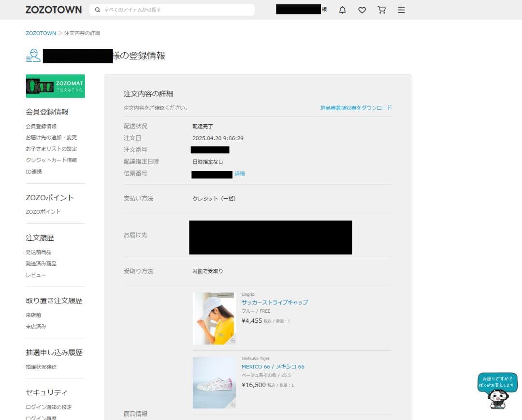Go to お届け先の追加・変更 page

click(51, 137)
